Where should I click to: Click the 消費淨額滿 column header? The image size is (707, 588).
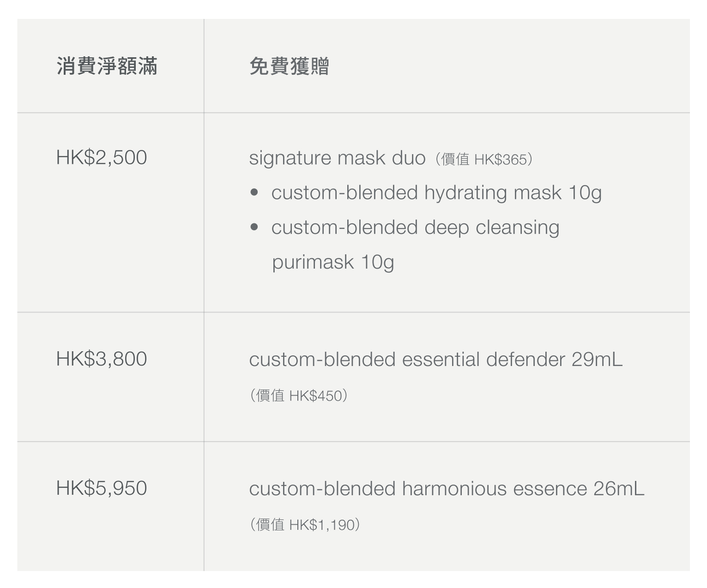click(107, 66)
